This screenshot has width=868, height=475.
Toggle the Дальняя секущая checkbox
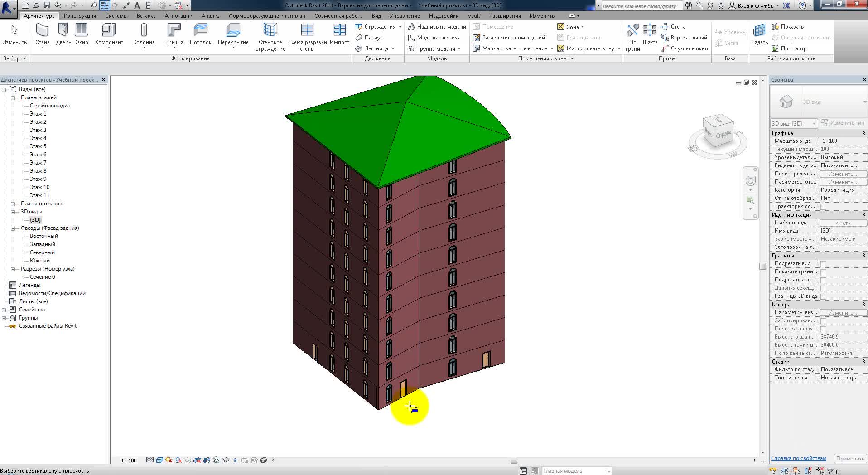click(823, 288)
